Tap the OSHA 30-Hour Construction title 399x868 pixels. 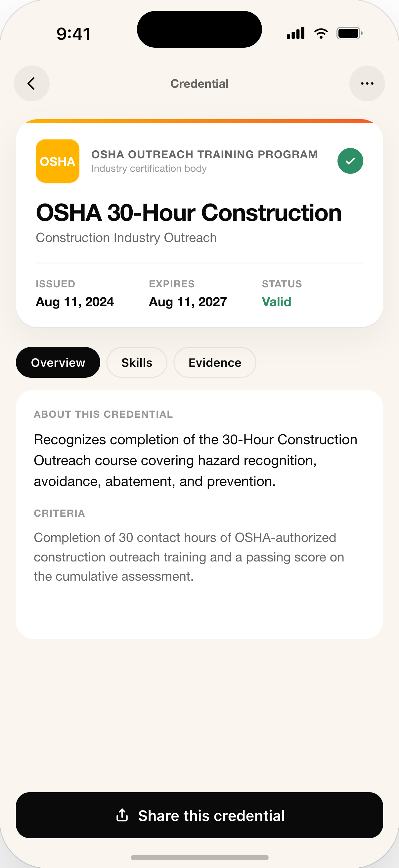(x=189, y=213)
